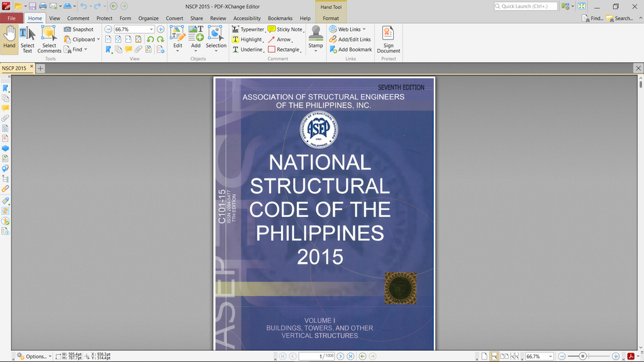The height and width of the screenshot is (362, 644).
Task: Select the Rectangle drawing tool
Action: [284, 49]
